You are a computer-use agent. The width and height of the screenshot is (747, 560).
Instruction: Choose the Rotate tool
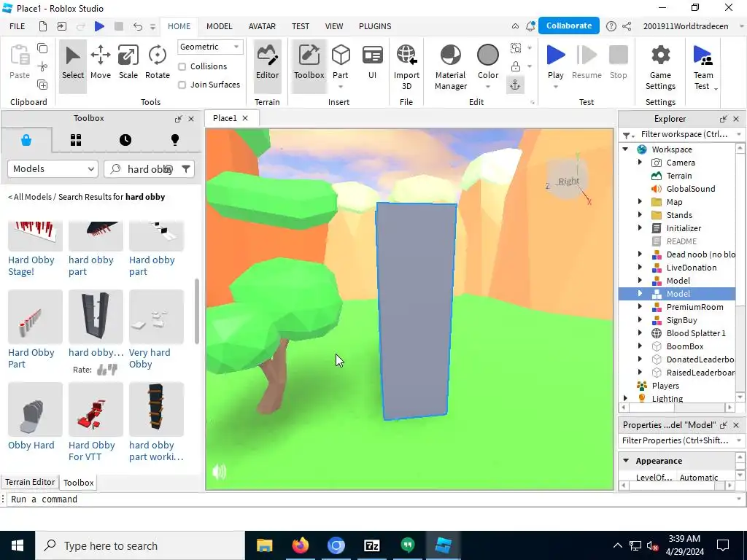[158, 63]
